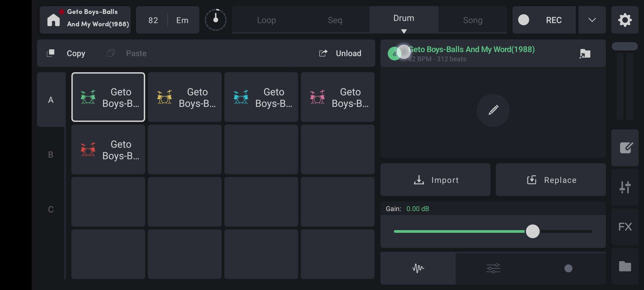This screenshot has height=290, width=644.
Task: Open the metronome dial
Action: 216,20
